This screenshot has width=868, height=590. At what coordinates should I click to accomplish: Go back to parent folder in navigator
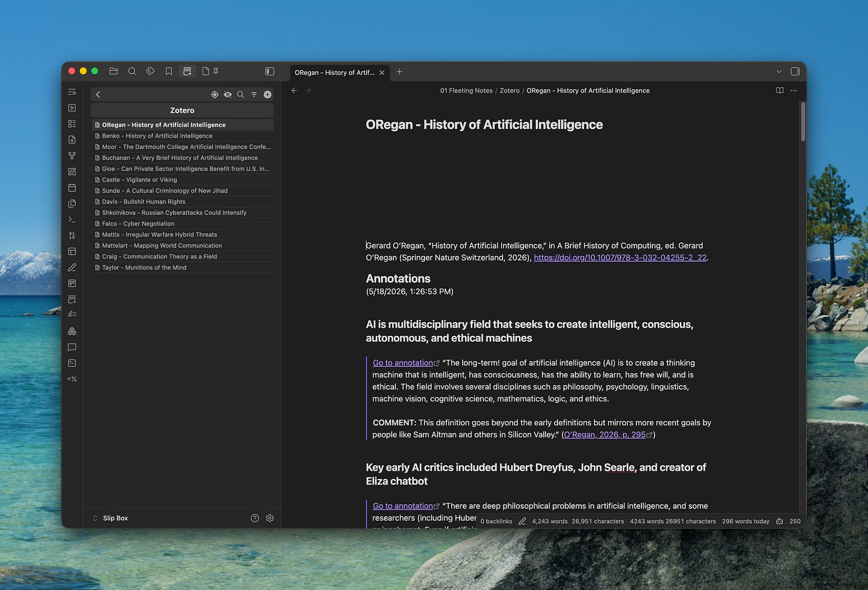pyautogui.click(x=98, y=94)
